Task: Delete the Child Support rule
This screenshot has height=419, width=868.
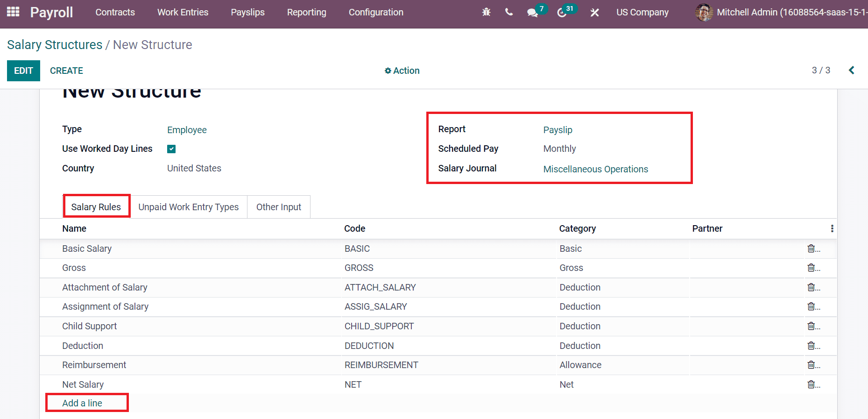Action: coord(812,326)
